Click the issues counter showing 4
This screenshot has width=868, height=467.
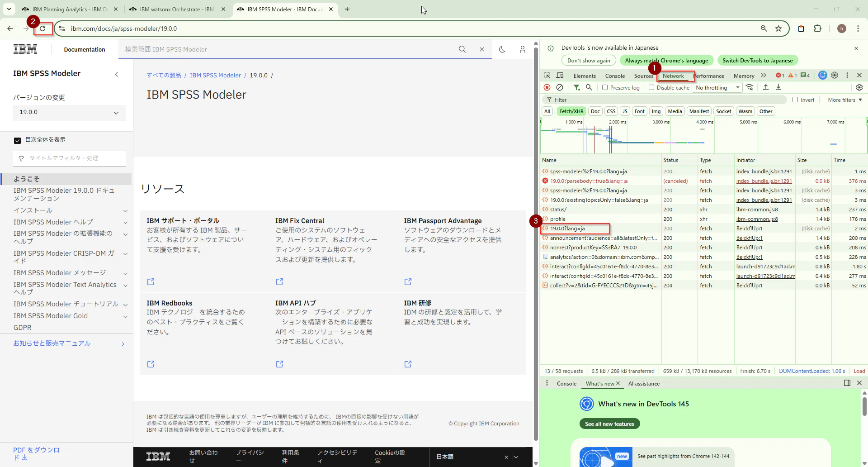click(x=805, y=76)
